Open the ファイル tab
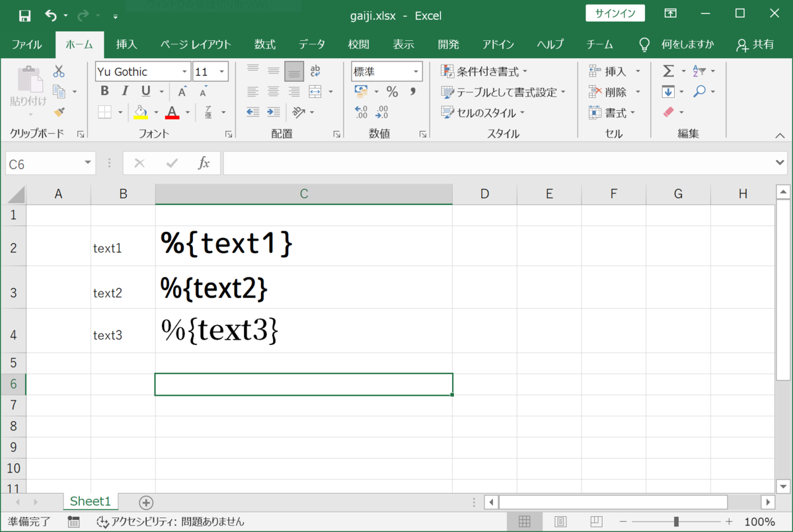Viewport: 793px width, 532px height. 27,44
